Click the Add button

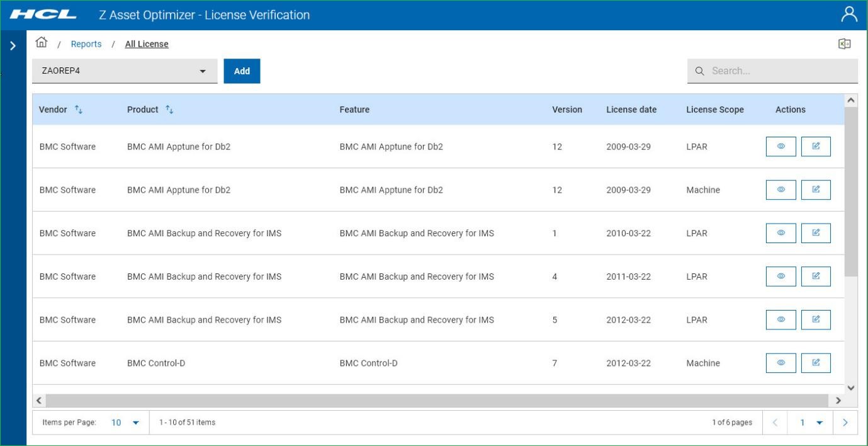pyautogui.click(x=242, y=71)
